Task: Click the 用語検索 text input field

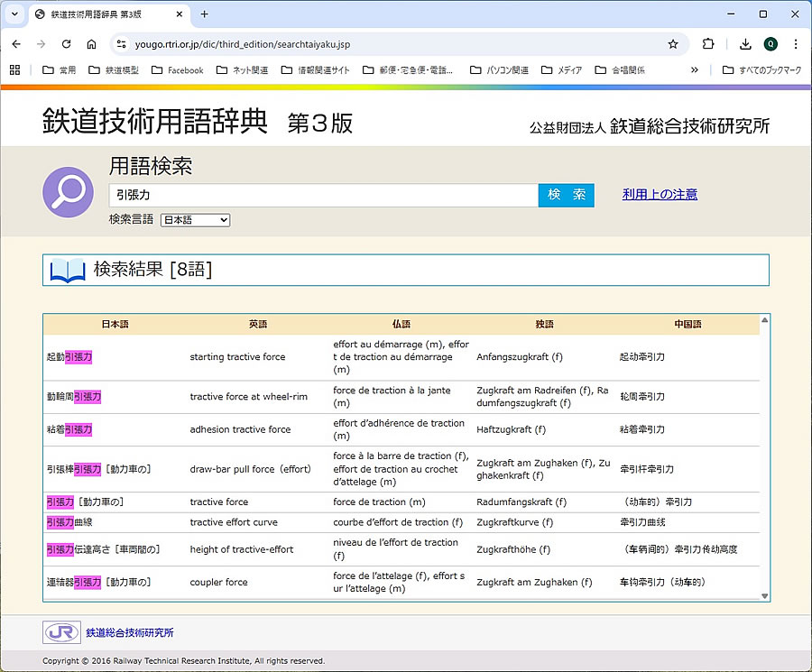Action: coord(323,195)
